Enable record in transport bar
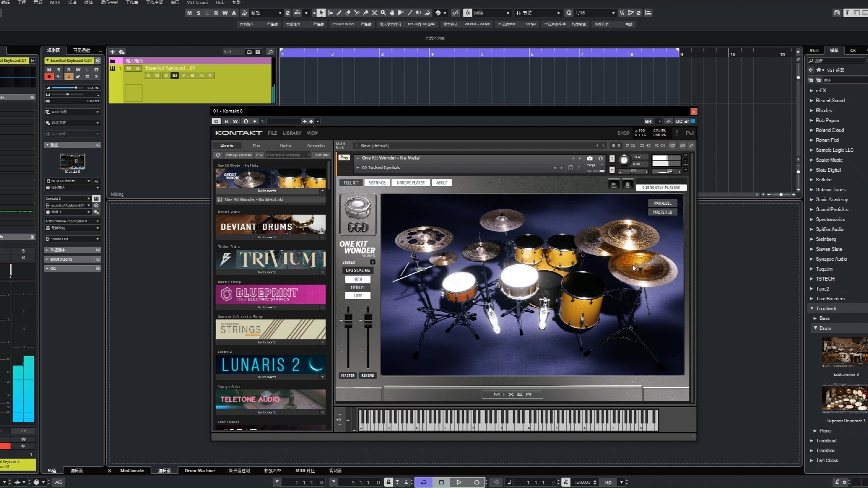Screen dimensions: 868x488 (x=476, y=482)
